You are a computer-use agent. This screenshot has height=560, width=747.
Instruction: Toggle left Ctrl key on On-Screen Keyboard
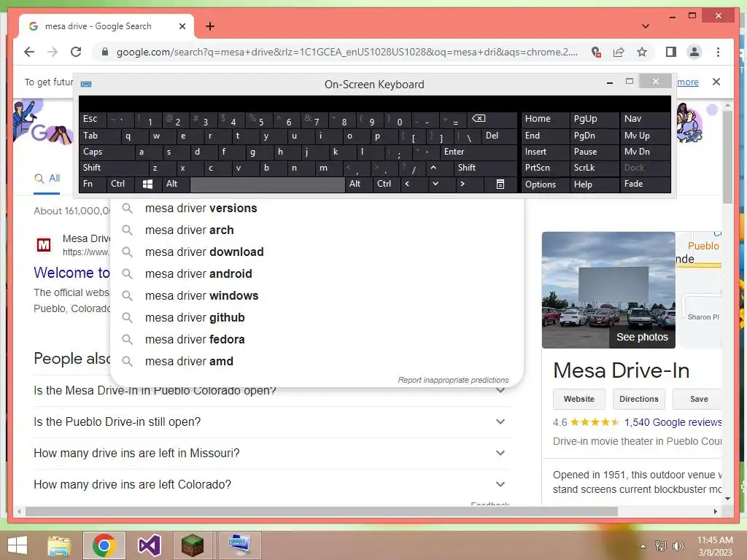point(120,184)
